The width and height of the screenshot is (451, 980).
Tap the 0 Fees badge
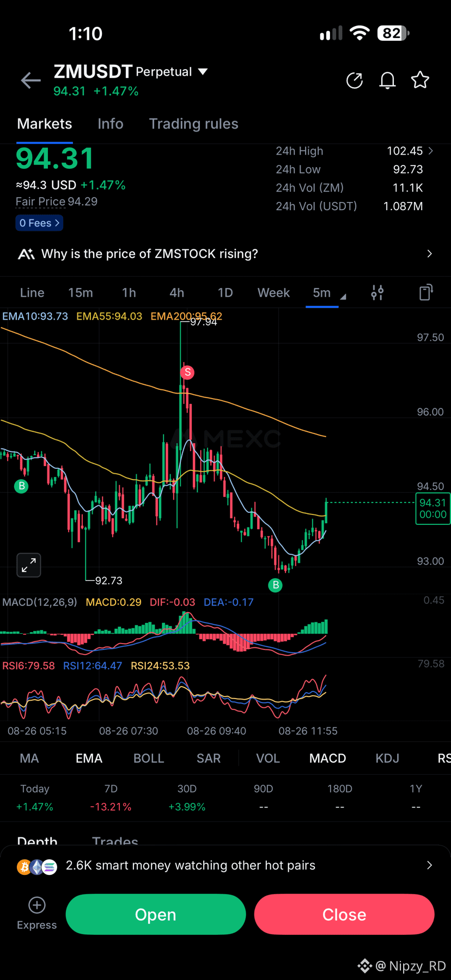click(x=39, y=223)
